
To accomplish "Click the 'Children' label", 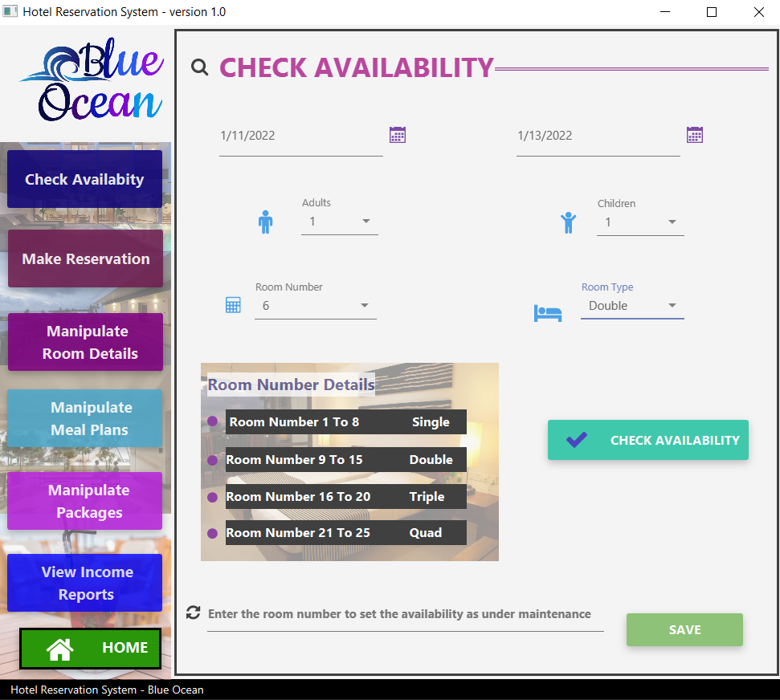I will (616, 203).
